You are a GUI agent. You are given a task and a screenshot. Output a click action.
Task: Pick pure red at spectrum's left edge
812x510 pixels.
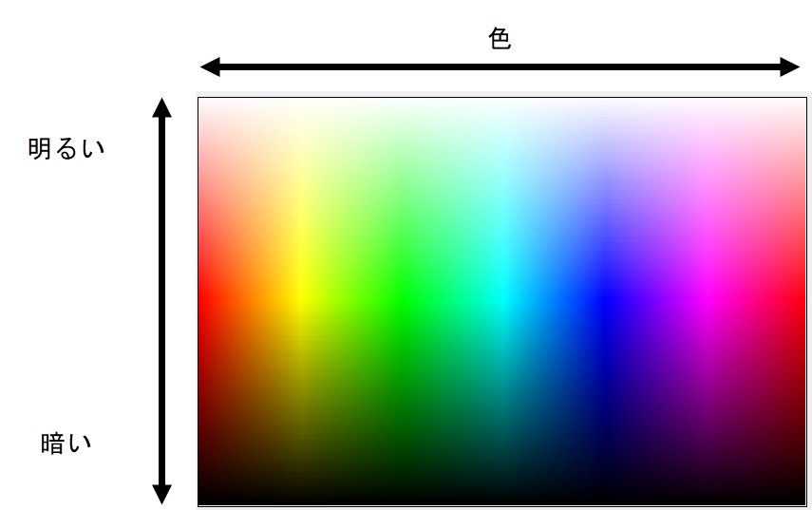tap(202, 299)
